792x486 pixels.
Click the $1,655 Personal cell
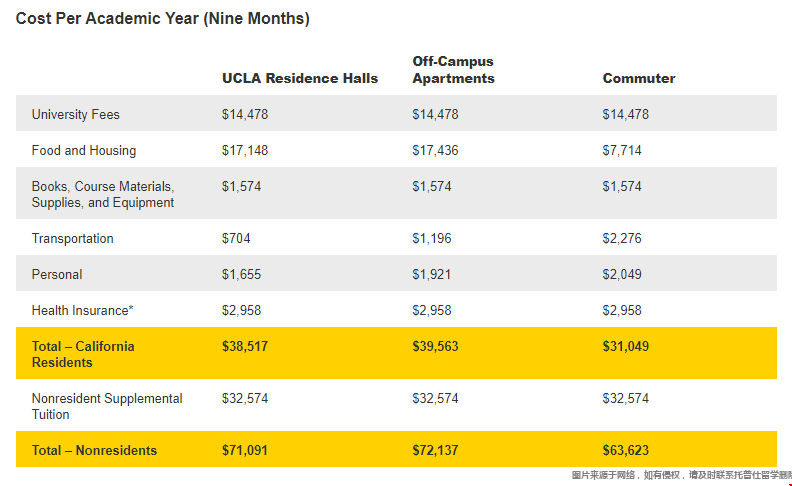pyautogui.click(x=241, y=274)
